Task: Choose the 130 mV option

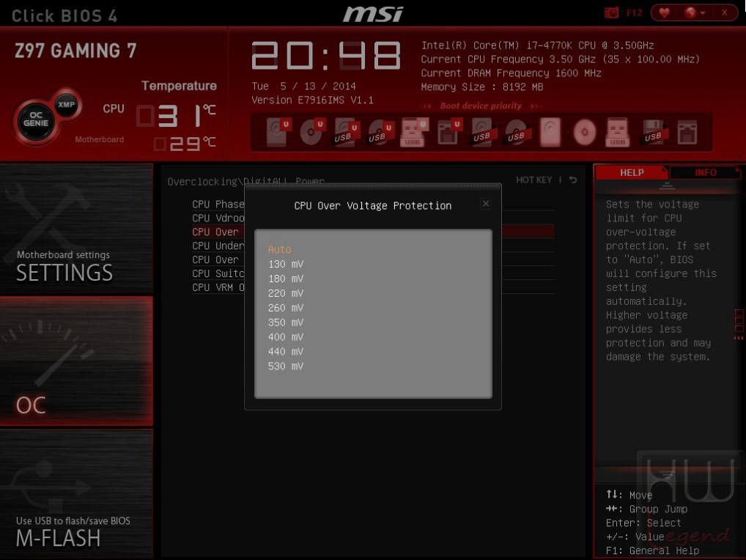Action: [286, 264]
